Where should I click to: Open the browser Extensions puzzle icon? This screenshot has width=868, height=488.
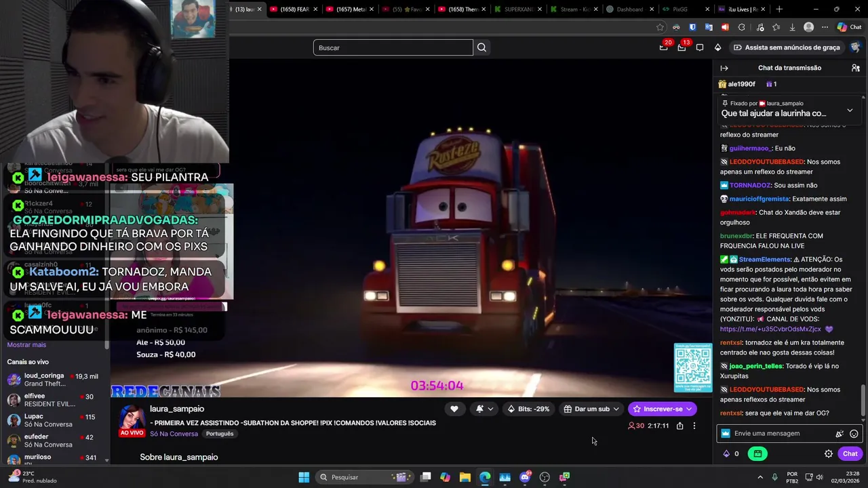click(741, 27)
